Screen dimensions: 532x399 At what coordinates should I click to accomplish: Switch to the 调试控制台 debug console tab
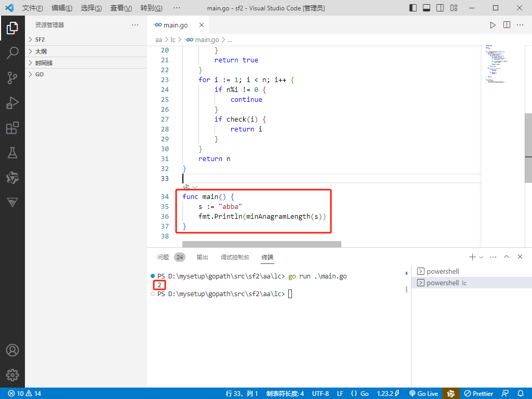click(235, 257)
